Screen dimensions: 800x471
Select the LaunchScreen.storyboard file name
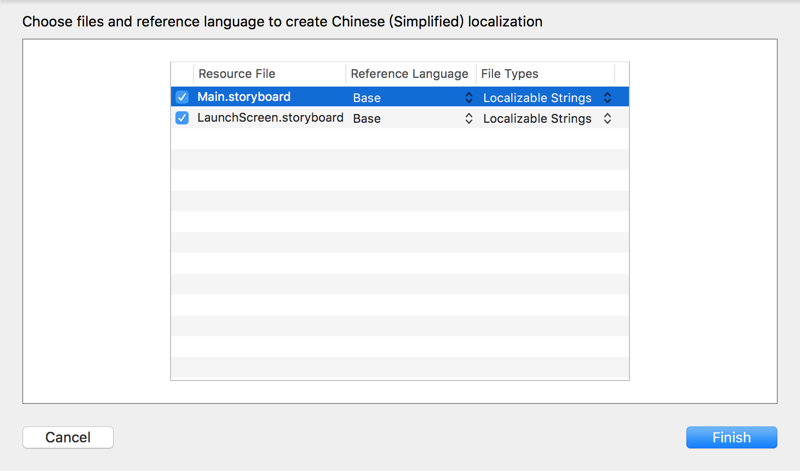click(270, 118)
